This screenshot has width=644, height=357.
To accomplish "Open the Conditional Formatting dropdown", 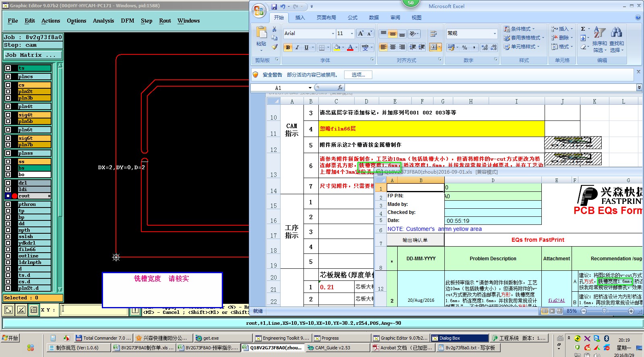I will pyautogui.click(x=519, y=29).
